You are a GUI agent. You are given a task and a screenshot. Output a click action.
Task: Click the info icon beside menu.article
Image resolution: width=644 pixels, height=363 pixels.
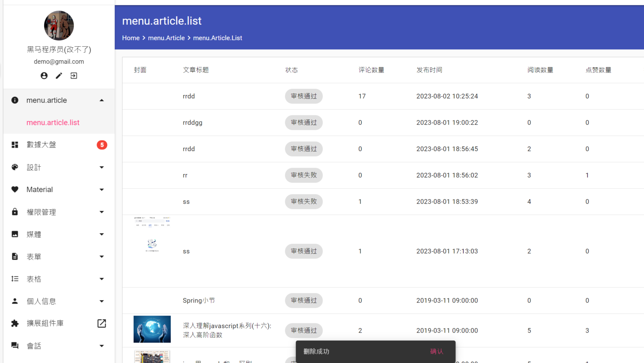[x=15, y=100]
